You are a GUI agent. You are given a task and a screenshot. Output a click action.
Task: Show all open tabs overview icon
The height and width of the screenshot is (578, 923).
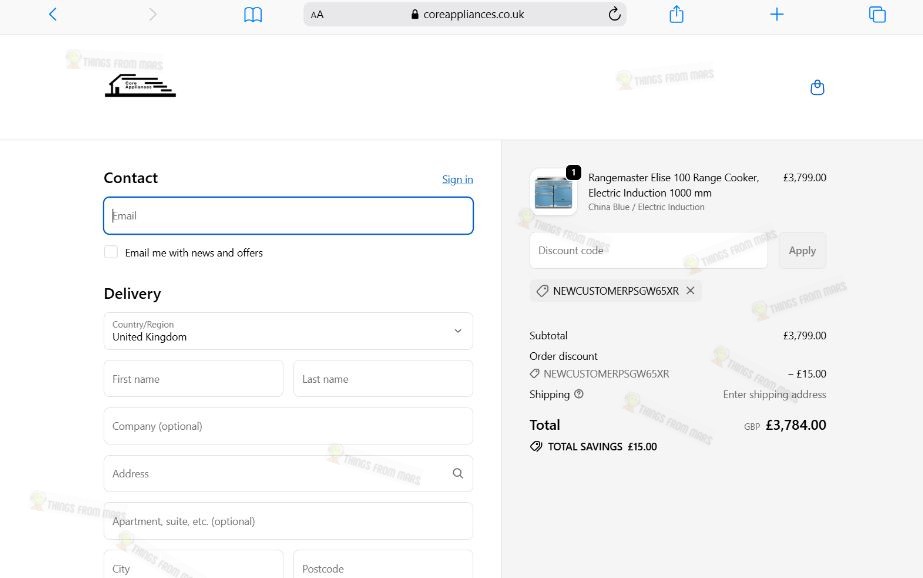pos(877,14)
